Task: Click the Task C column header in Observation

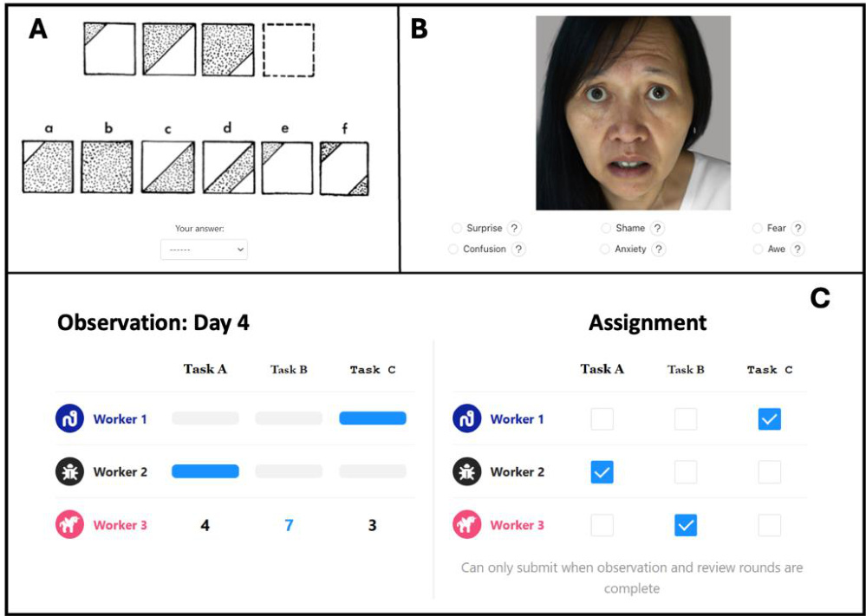Action: pos(373,370)
